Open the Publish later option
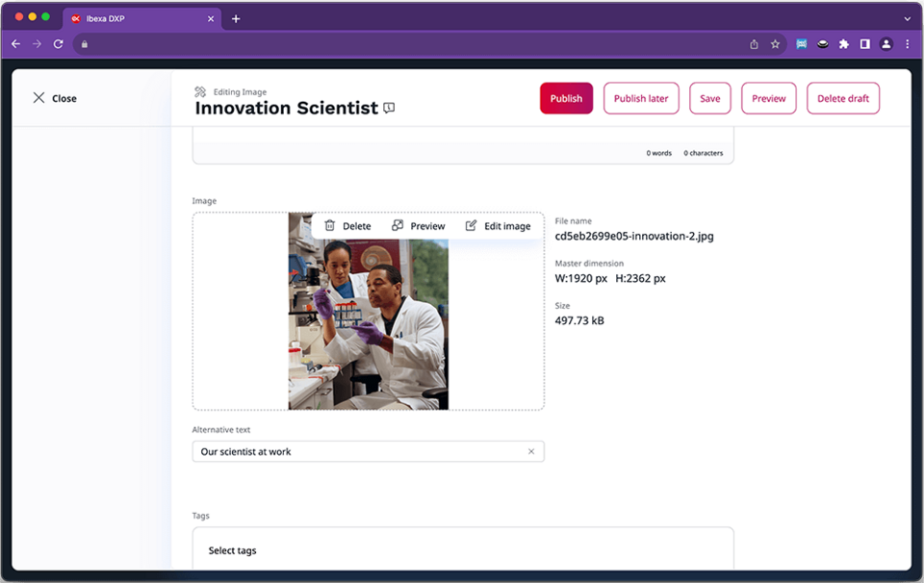 pyautogui.click(x=641, y=98)
